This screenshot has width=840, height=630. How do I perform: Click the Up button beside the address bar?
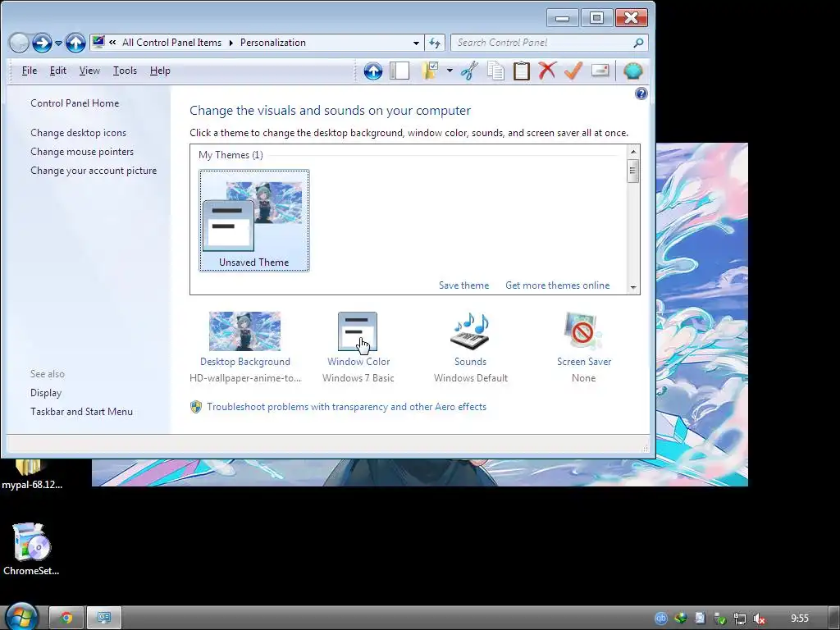pyautogui.click(x=75, y=43)
